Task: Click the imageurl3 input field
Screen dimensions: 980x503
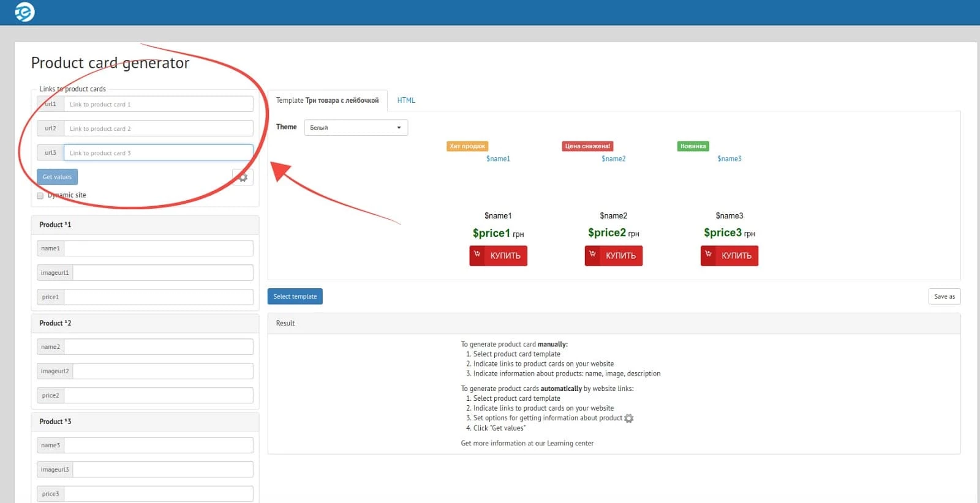Action: pyautogui.click(x=163, y=470)
